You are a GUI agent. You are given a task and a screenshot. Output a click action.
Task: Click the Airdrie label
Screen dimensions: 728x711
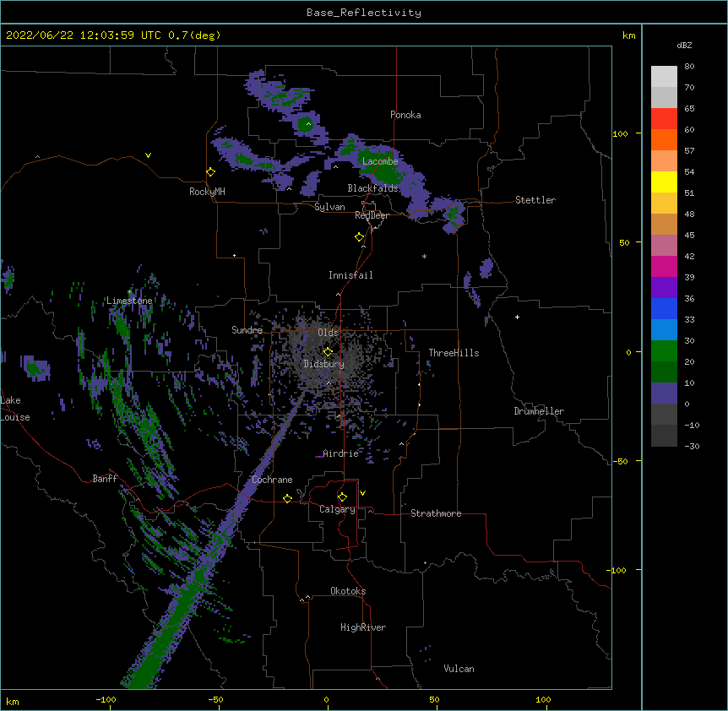tap(340, 453)
